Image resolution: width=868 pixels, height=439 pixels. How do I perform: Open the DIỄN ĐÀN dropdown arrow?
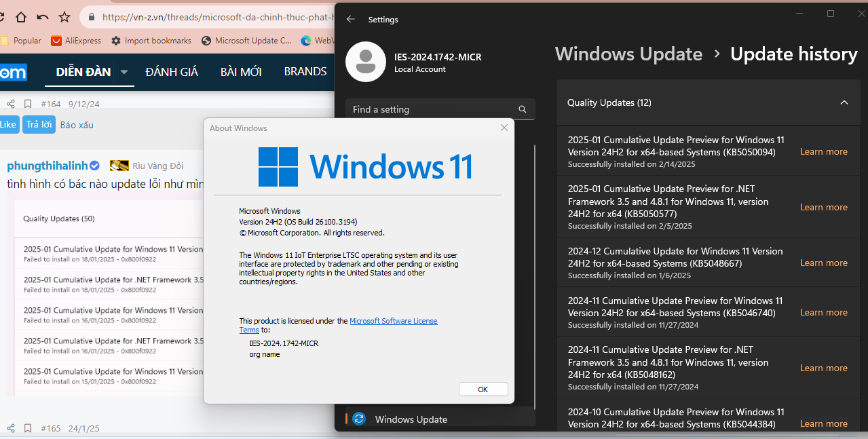click(124, 72)
